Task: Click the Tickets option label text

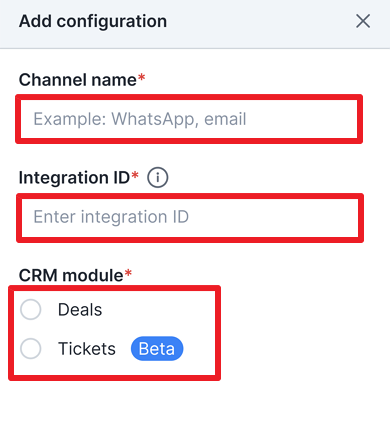Action: [87, 349]
